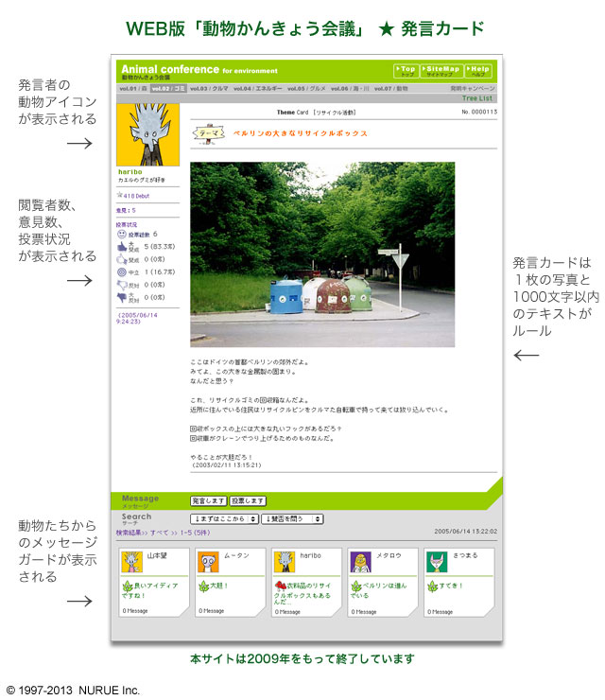This screenshot has height=700, width=605.
Task: Open the vol.04 / エネルギー tab
Action: pos(257,88)
